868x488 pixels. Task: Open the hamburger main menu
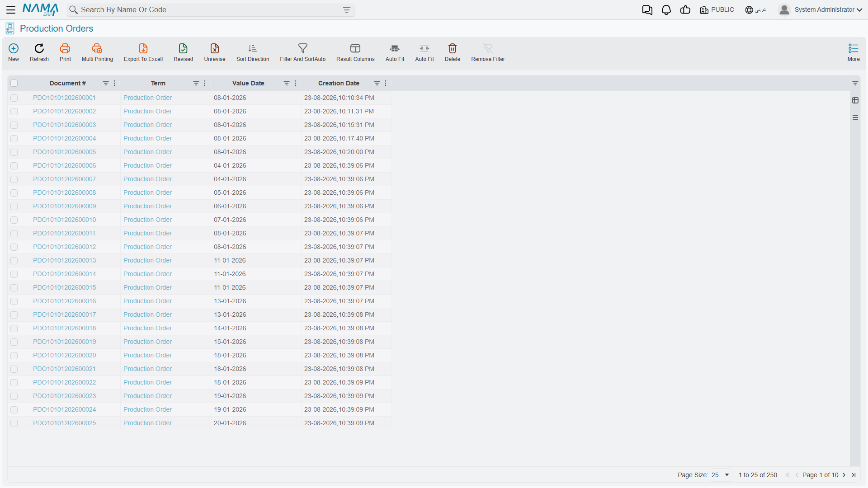11,10
